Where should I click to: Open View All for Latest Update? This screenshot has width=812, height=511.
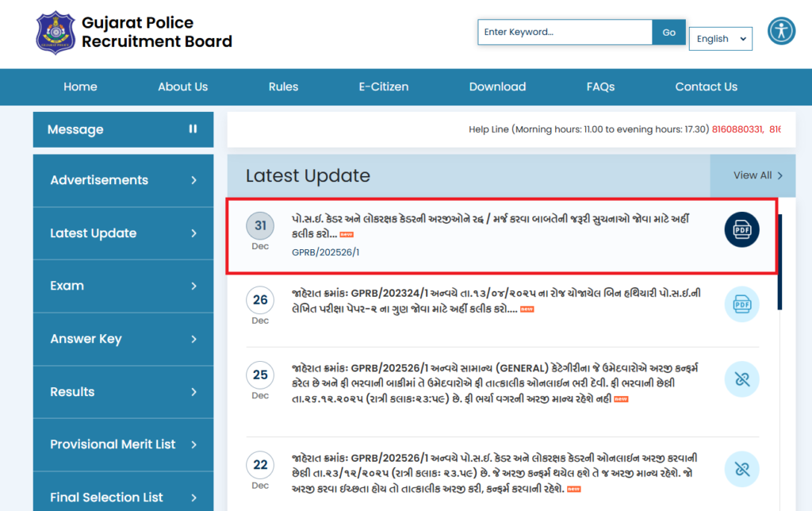[752, 175]
